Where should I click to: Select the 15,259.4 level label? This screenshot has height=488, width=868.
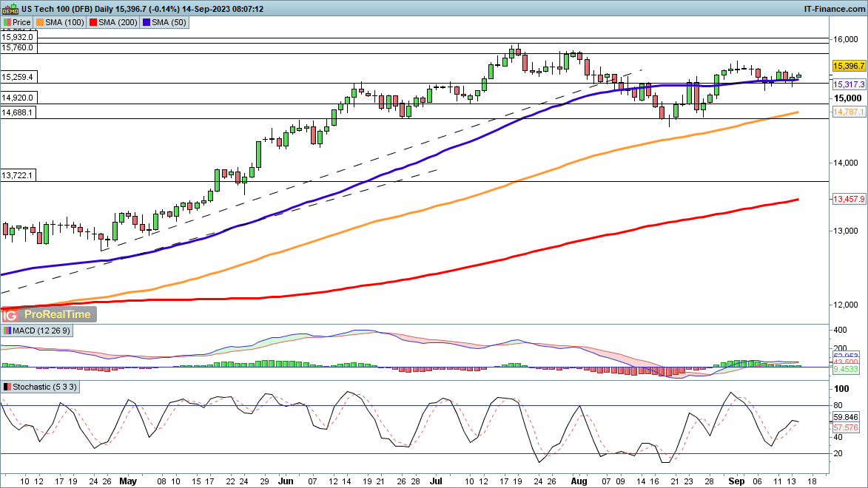18,77
